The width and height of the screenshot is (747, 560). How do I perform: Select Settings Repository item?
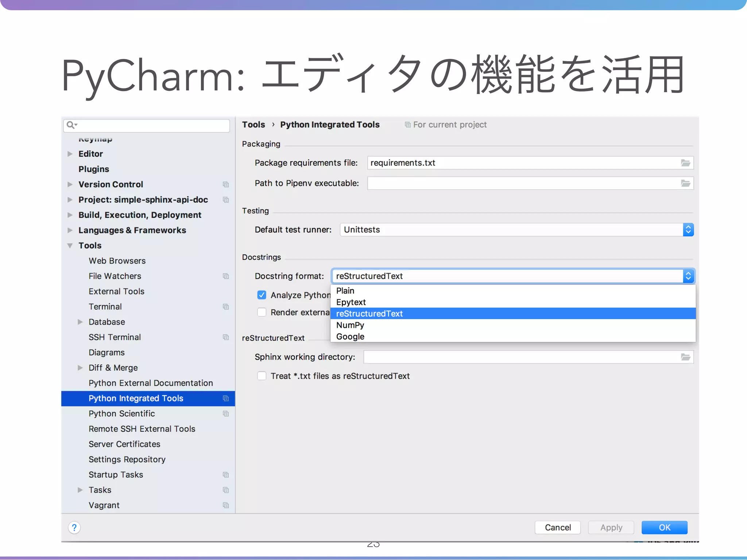tap(127, 460)
